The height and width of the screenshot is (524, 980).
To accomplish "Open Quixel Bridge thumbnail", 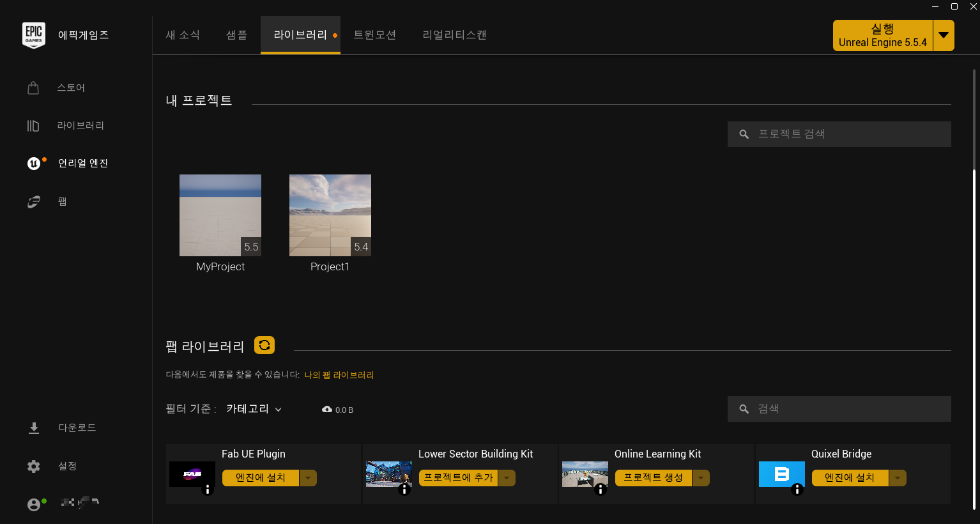I will click(x=782, y=474).
